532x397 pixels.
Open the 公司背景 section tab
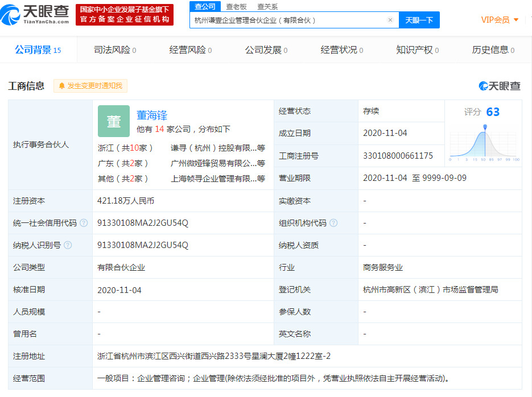point(38,50)
